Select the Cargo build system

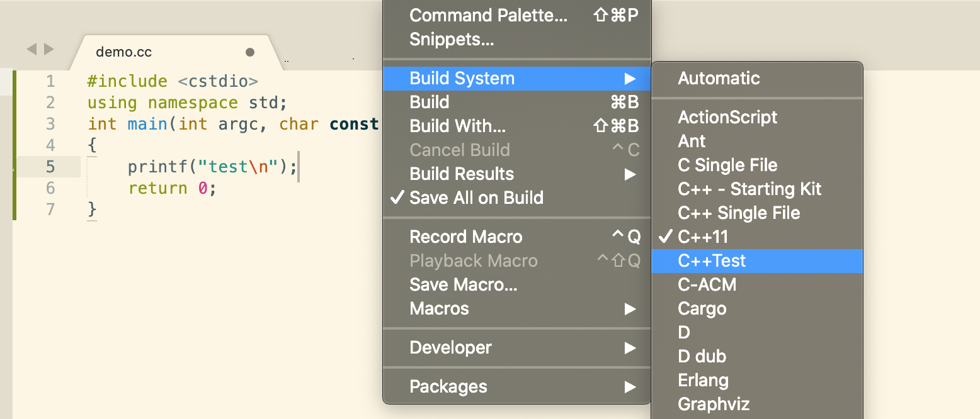702,308
